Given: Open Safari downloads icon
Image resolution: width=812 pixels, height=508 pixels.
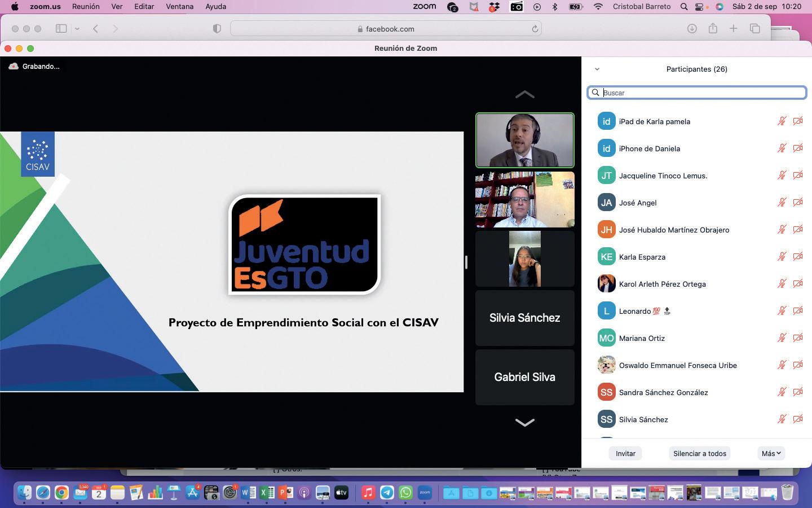Looking at the screenshot, I should coord(692,29).
